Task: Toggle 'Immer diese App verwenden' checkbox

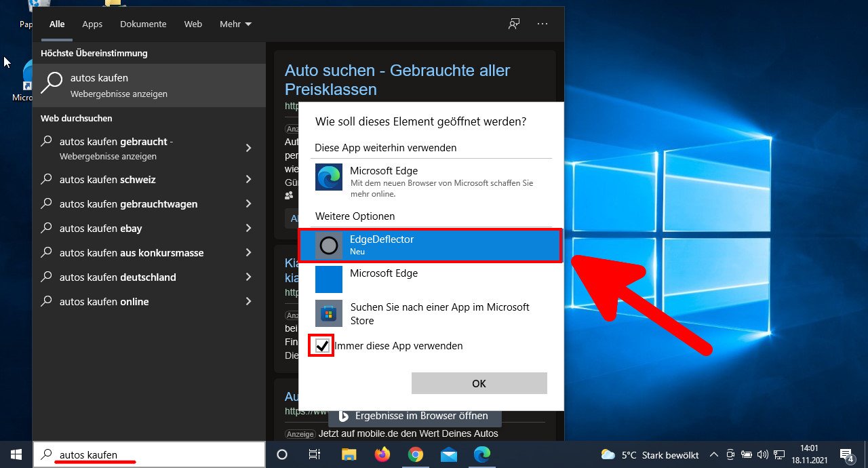Action: click(321, 345)
